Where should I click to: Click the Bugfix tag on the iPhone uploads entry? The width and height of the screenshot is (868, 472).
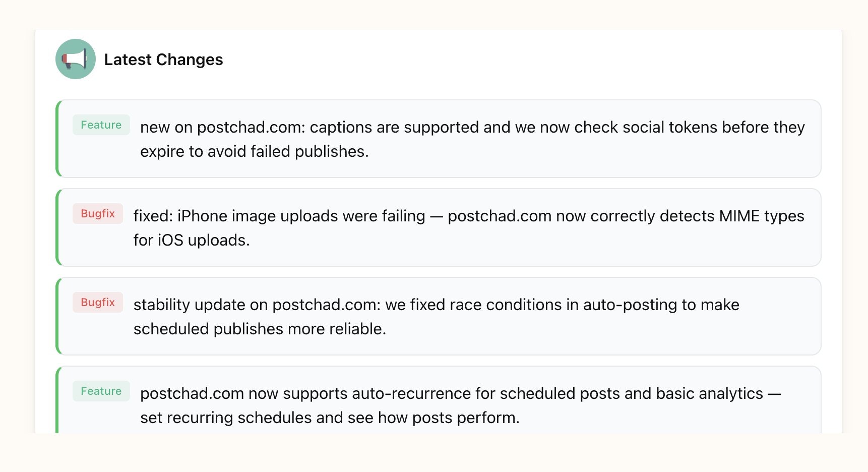click(98, 214)
